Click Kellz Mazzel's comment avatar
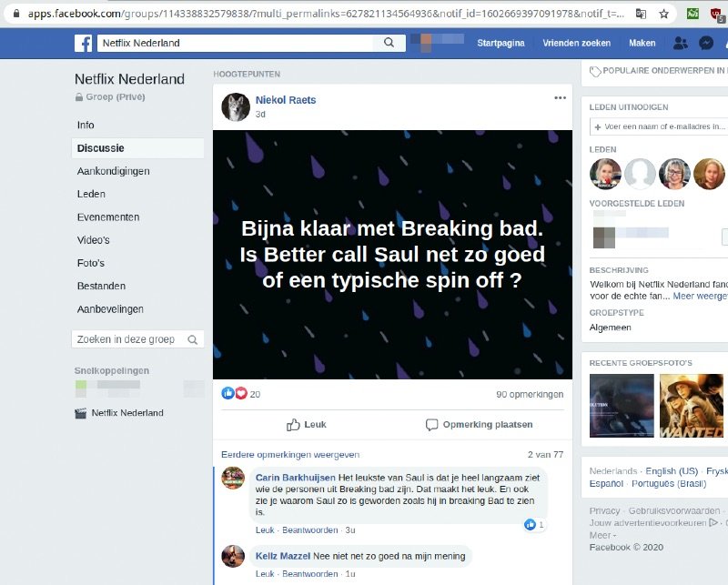Screen dimensions: 728x585 coord(233,556)
